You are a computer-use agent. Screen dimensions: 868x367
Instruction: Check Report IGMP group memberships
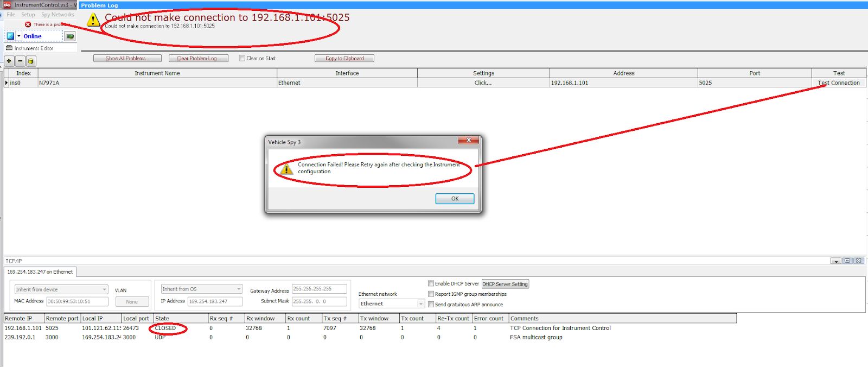tap(431, 294)
